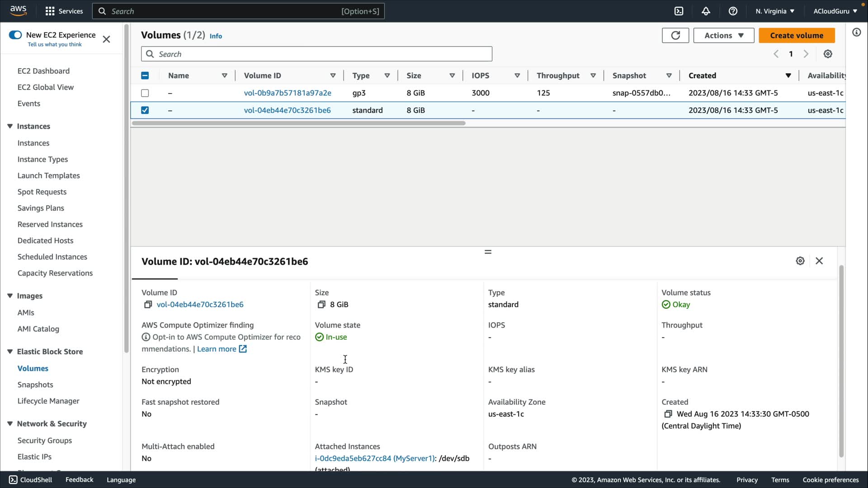
Task: Collapse the Elastic Block Store section
Action: (10, 352)
